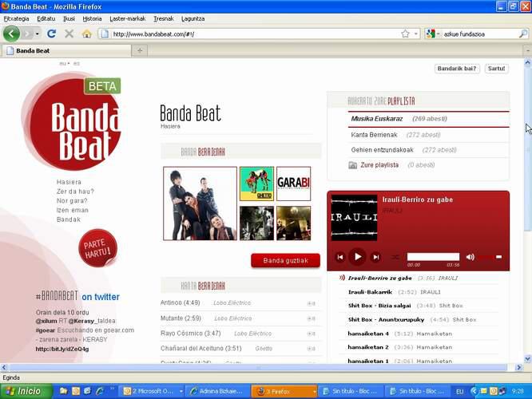
Task: Expand the URL bar history dropdown
Action: [x=416, y=34]
